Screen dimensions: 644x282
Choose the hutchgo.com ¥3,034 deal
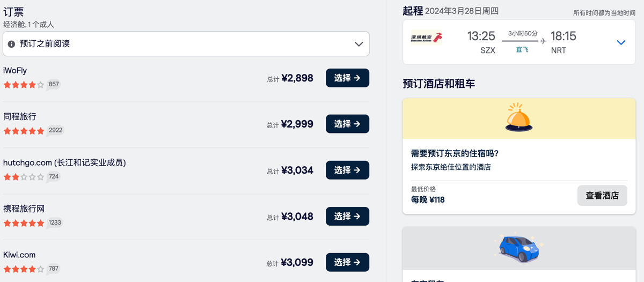tap(347, 170)
